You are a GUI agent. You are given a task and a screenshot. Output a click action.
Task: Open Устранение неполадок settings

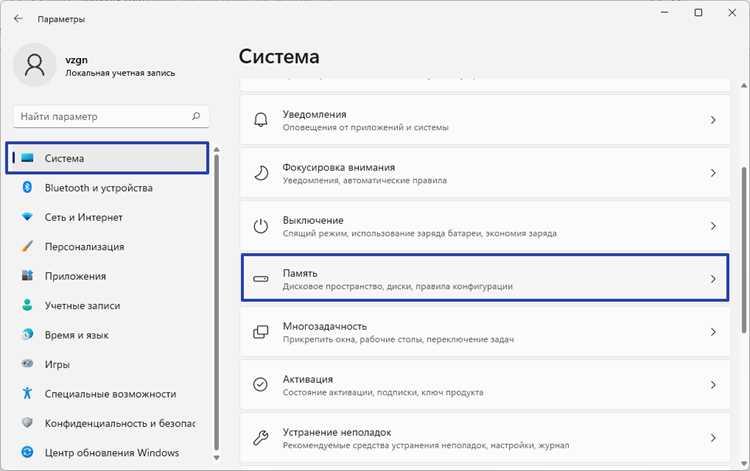coord(485,438)
